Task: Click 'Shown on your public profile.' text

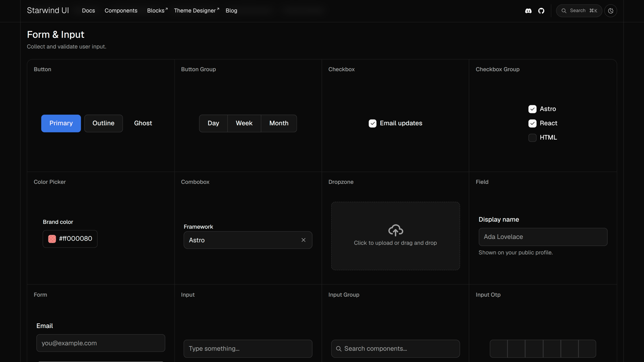Action: coord(516,253)
